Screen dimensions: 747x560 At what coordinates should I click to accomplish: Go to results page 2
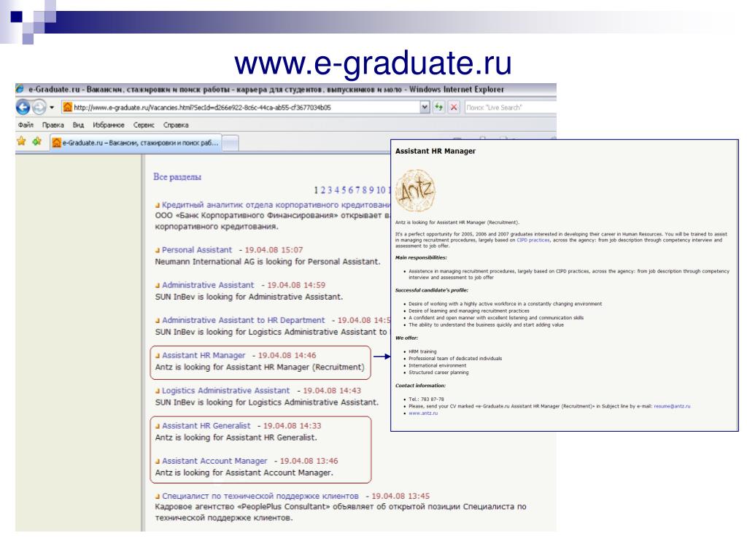click(323, 190)
